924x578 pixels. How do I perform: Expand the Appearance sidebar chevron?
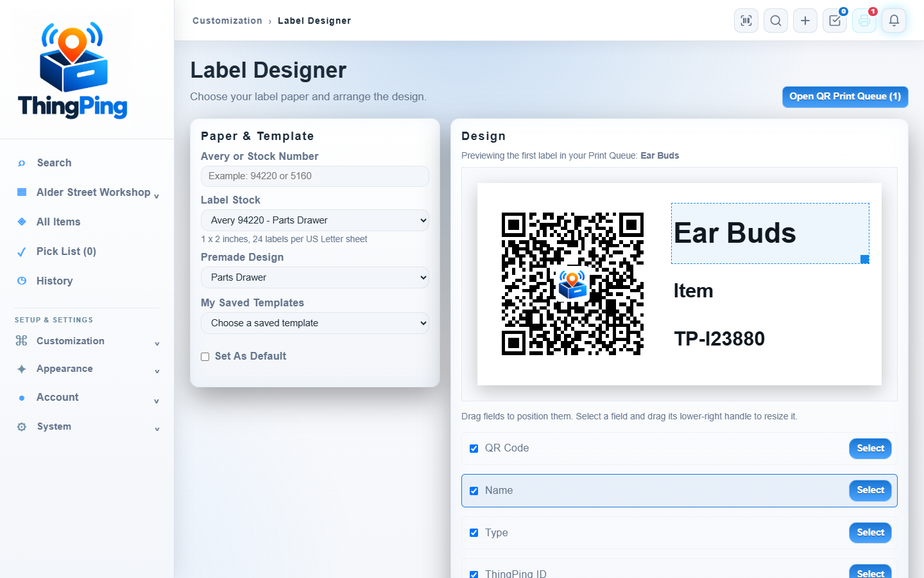pyautogui.click(x=157, y=371)
